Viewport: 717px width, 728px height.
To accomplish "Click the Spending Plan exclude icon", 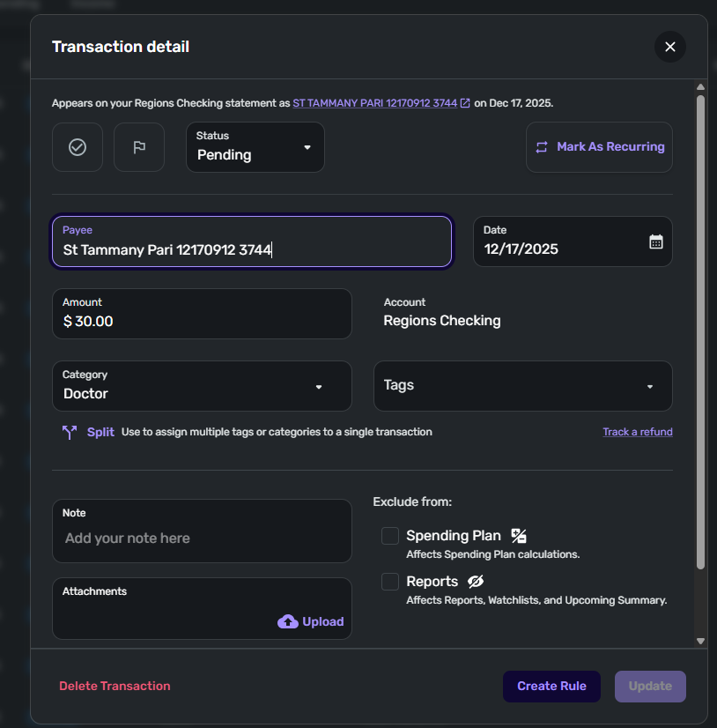I will click(519, 536).
